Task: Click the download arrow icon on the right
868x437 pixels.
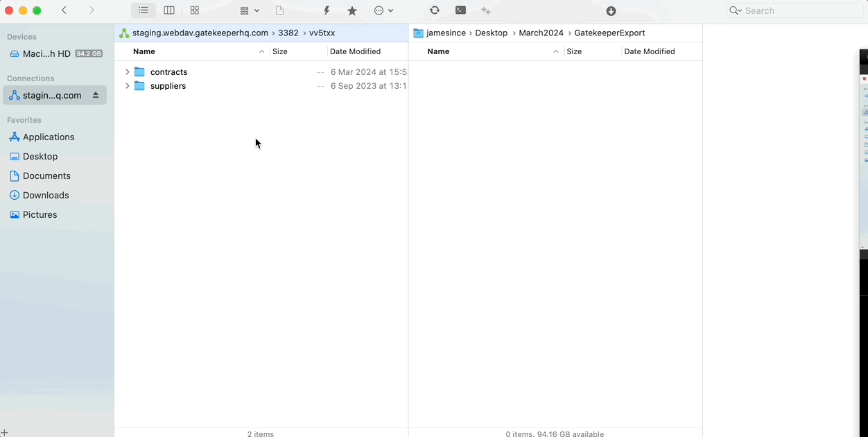Action: point(610,10)
